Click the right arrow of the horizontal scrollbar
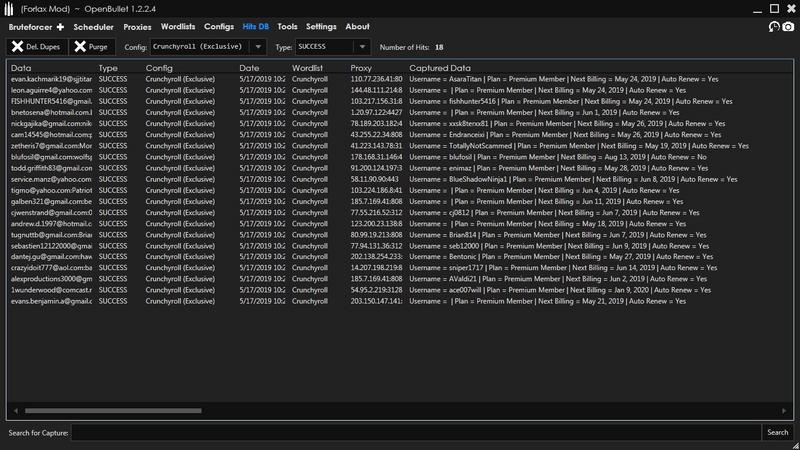This screenshot has width=800, height=450. tap(784, 411)
